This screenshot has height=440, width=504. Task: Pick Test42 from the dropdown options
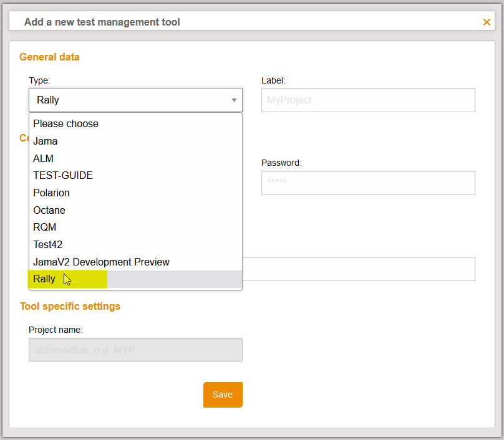[47, 244]
